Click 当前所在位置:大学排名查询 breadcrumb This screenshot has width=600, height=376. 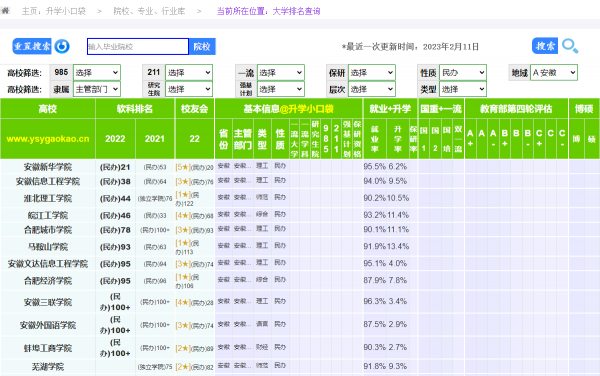(x=268, y=11)
